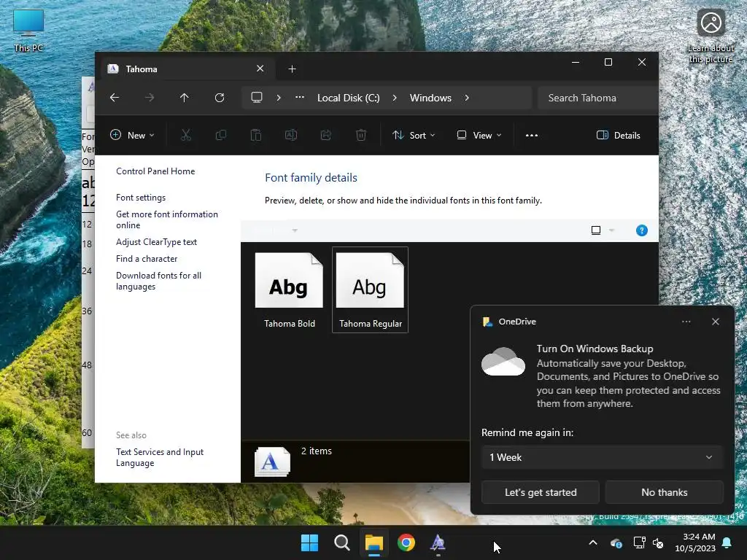Open taskbar Search
The height and width of the screenshot is (560, 747).
point(342,542)
